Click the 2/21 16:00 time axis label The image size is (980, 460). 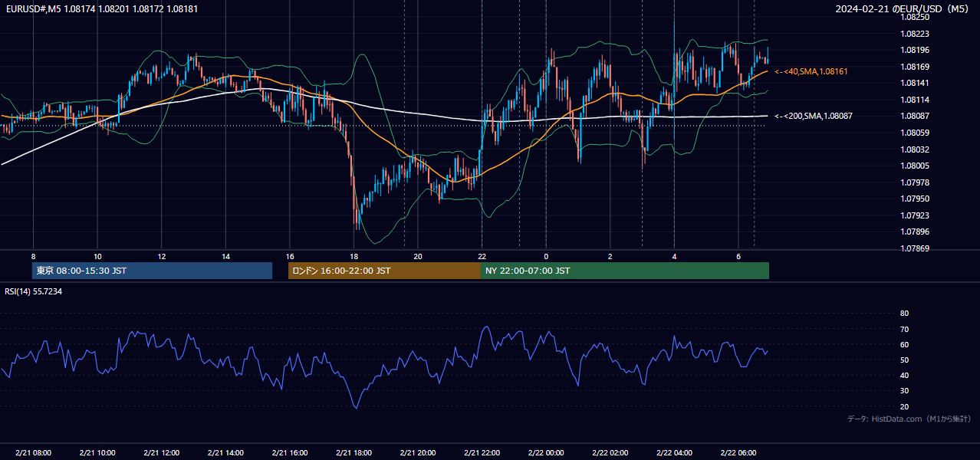[289, 453]
